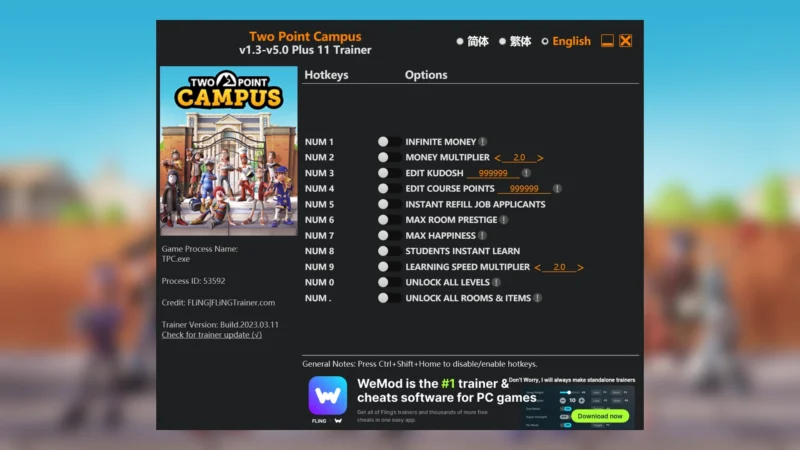This screenshot has height=450, width=800.
Task: Click the Edit Course Points 999999 field
Action: pos(524,189)
